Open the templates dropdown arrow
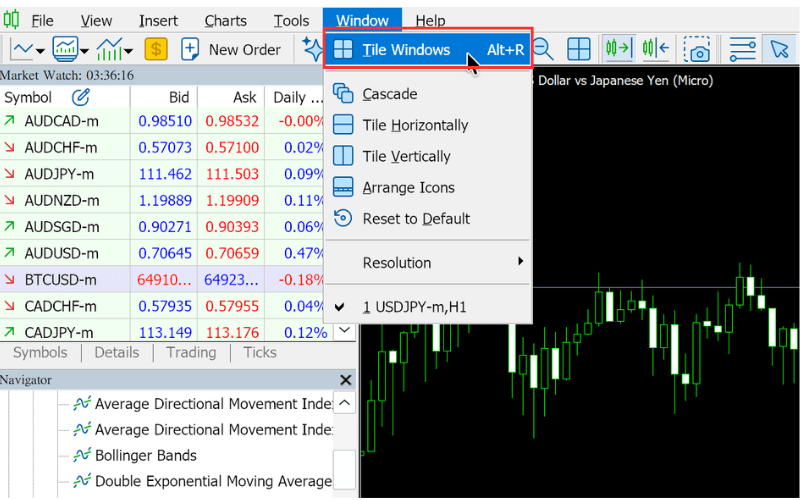This screenshot has height=500, width=800. click(x=85, y=51)
